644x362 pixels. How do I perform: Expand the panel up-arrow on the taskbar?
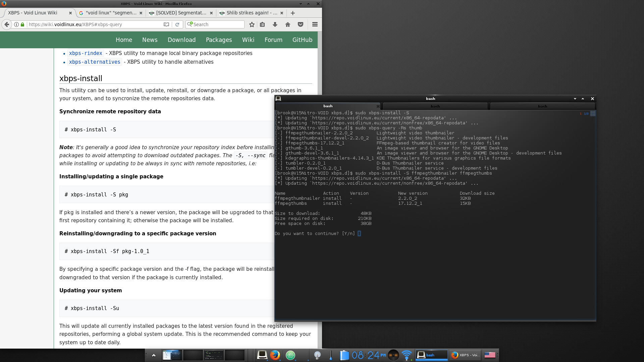154,355
